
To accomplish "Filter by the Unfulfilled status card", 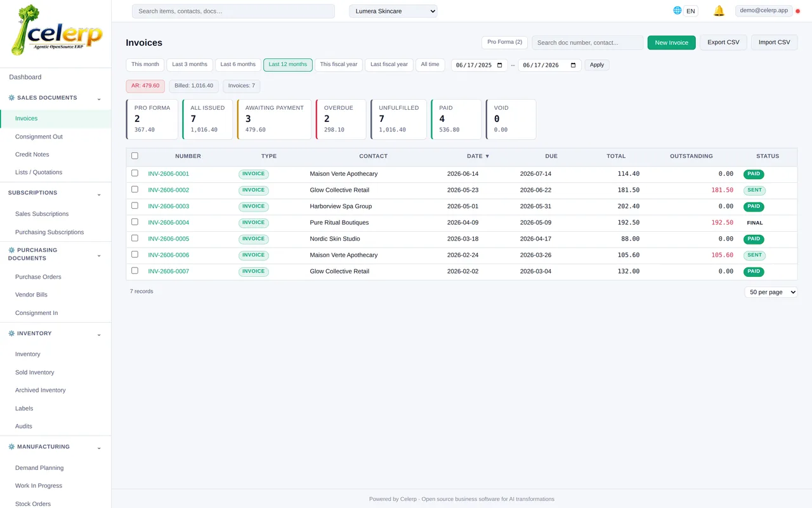I will coord(398,119).
